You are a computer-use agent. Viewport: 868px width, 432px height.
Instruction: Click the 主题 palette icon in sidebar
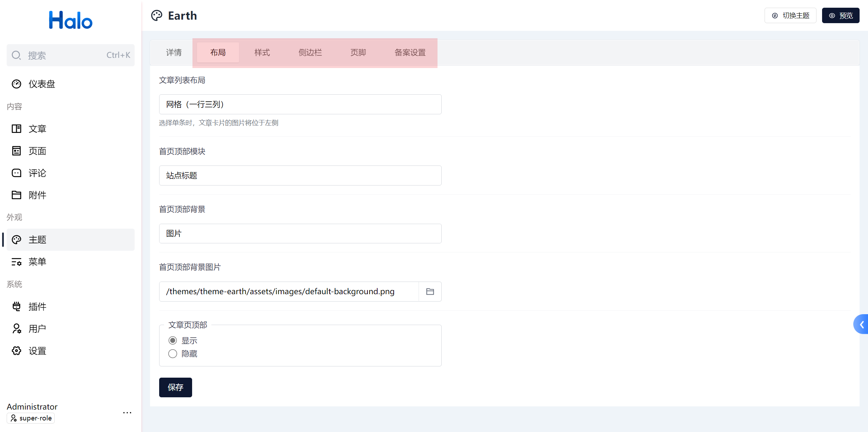click(x=16, y=239)
